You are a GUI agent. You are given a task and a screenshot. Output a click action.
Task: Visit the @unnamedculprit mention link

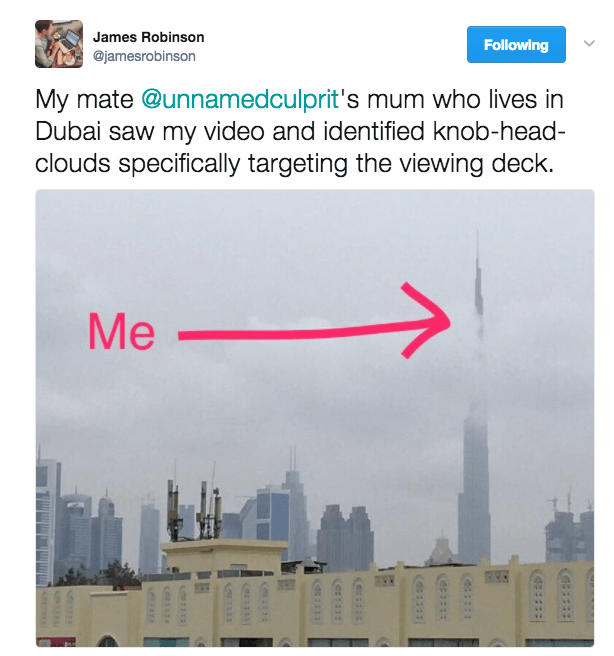240,100
